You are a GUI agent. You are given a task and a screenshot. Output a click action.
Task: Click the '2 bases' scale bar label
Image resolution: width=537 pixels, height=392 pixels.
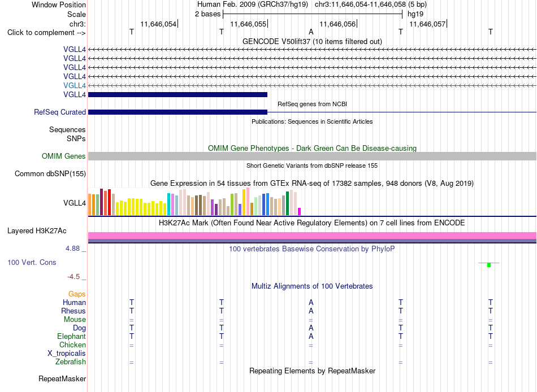click(x=207, y=14)
